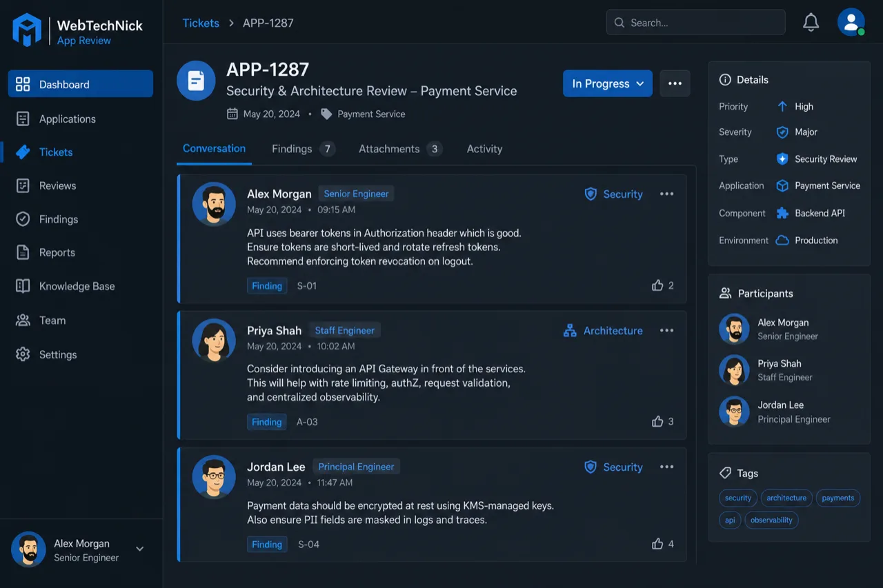This screenshot has height=588, width=883.
Task: Click the Security shield on Alex Morgan's comment
Action: pyautogui.click(x=591, y=194)
